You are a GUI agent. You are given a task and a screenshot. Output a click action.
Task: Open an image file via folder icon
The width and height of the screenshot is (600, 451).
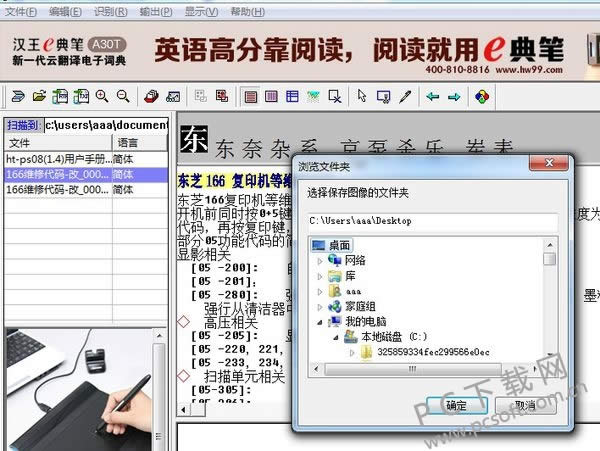(x=39, y=96)
